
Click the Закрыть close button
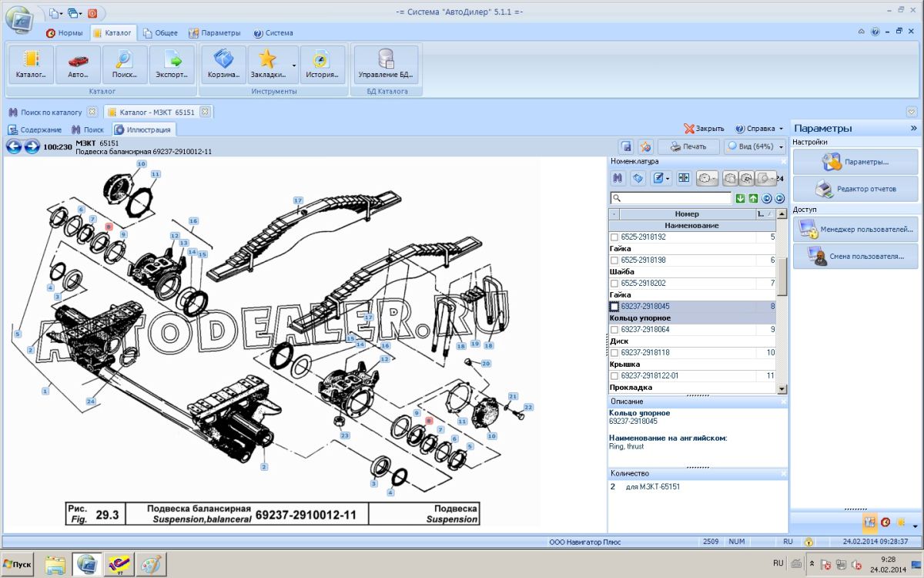click(704, 129)
